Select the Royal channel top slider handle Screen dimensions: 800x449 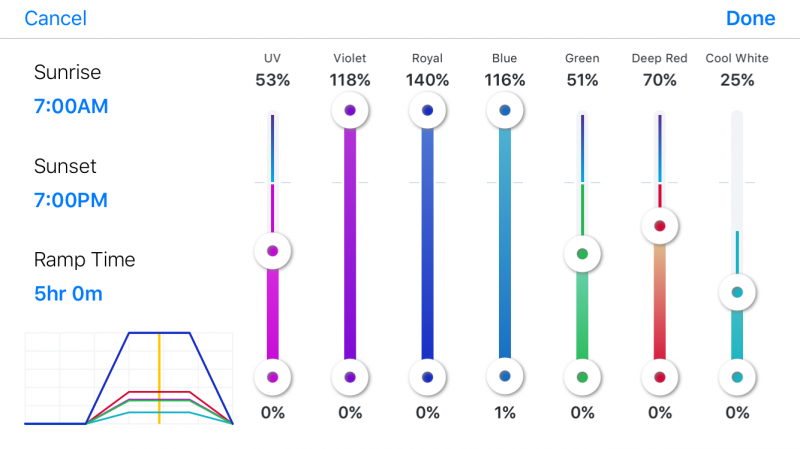click(x=428, y=110)
